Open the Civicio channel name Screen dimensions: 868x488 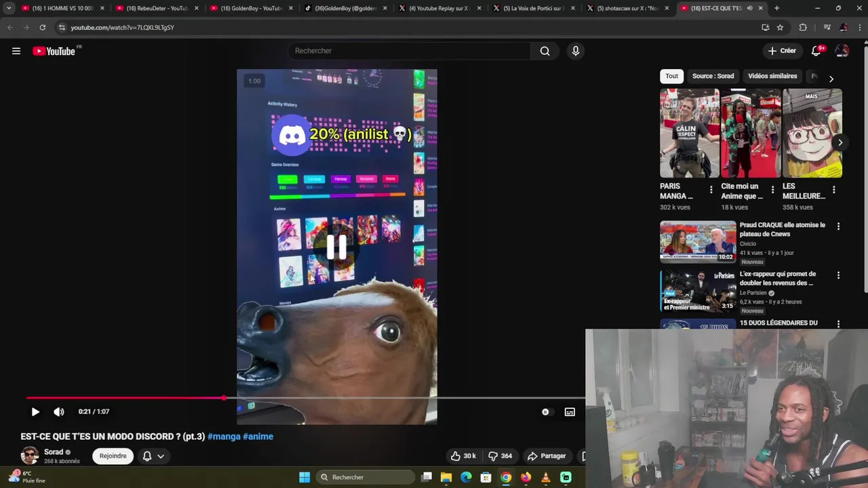point(748,244)
